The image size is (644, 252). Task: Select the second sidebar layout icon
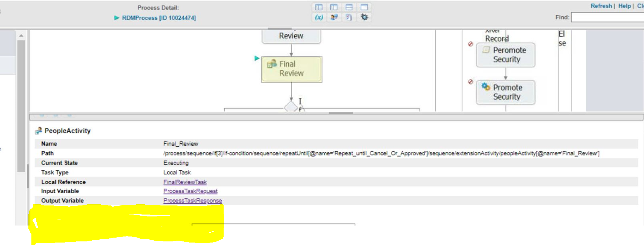(334, 7)
